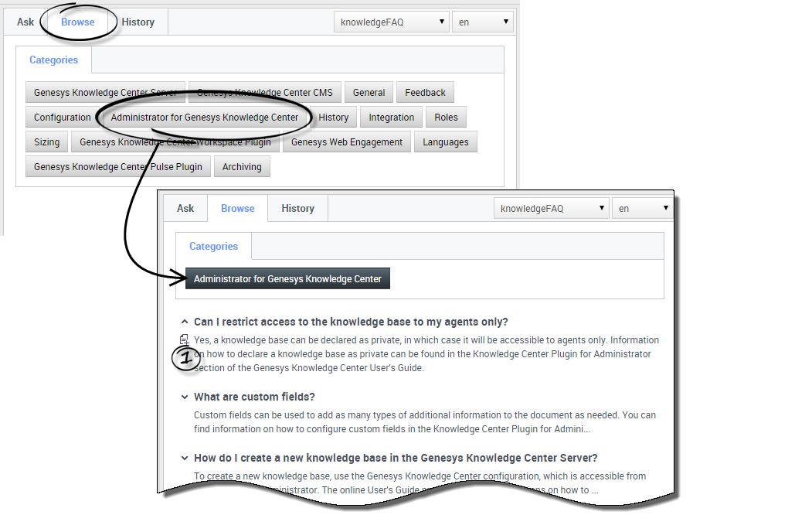The width and height of the screenshot is (812, 515).
Task: Pick the Roles category
Action: 446,118
